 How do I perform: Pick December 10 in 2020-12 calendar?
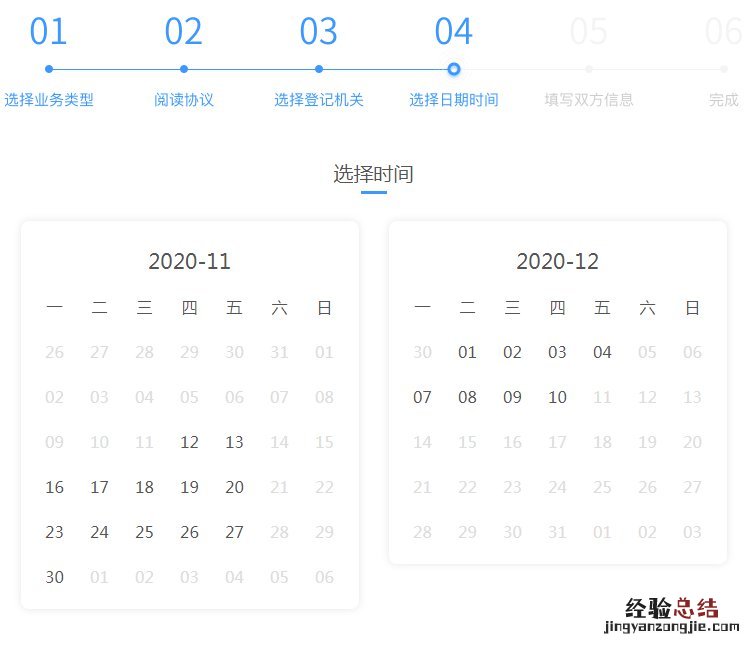tap(557, 397)
